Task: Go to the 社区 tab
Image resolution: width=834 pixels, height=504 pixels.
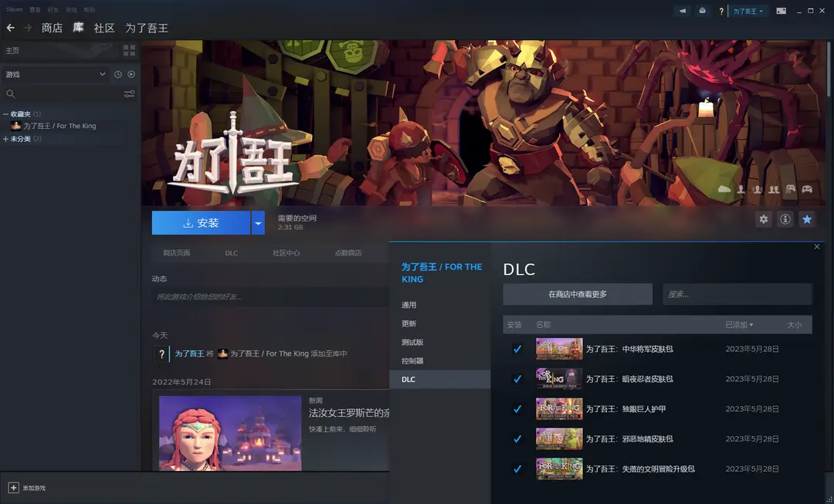Action: [x=104, y=29]
